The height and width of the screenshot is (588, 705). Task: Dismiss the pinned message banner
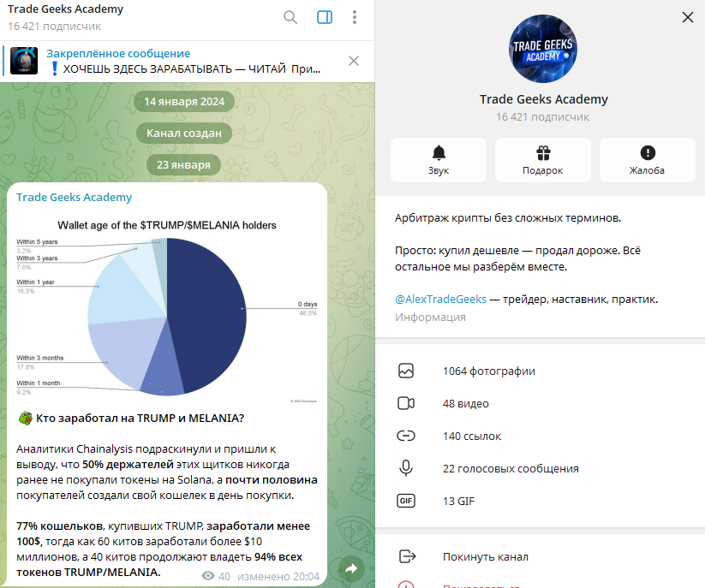pyautogui.click(x=354, y=61)
